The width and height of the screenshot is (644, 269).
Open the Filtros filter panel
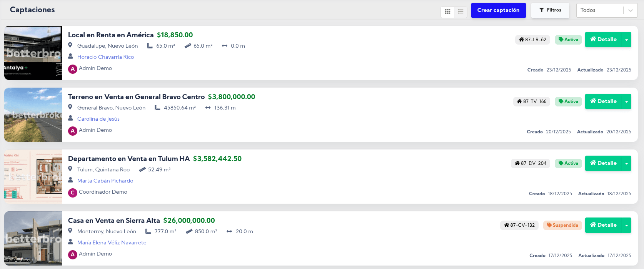pyautogui.click(x=550, y=10)
